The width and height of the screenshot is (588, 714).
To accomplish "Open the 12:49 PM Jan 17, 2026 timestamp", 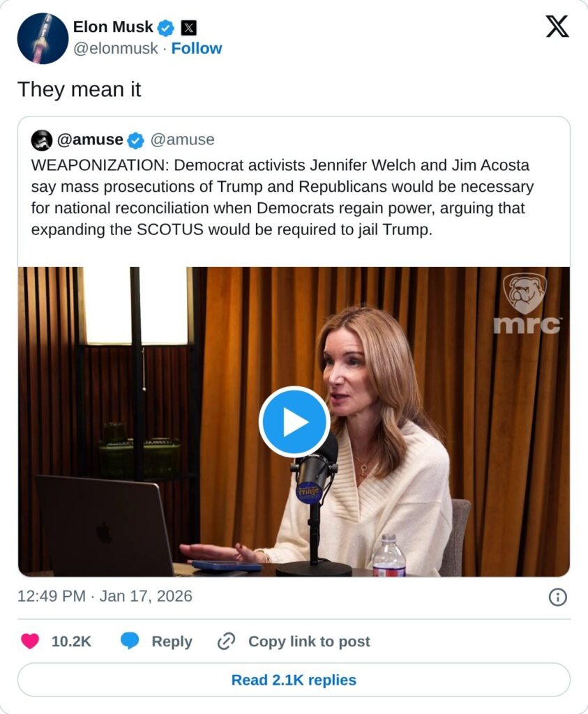I will pos(105,596).
